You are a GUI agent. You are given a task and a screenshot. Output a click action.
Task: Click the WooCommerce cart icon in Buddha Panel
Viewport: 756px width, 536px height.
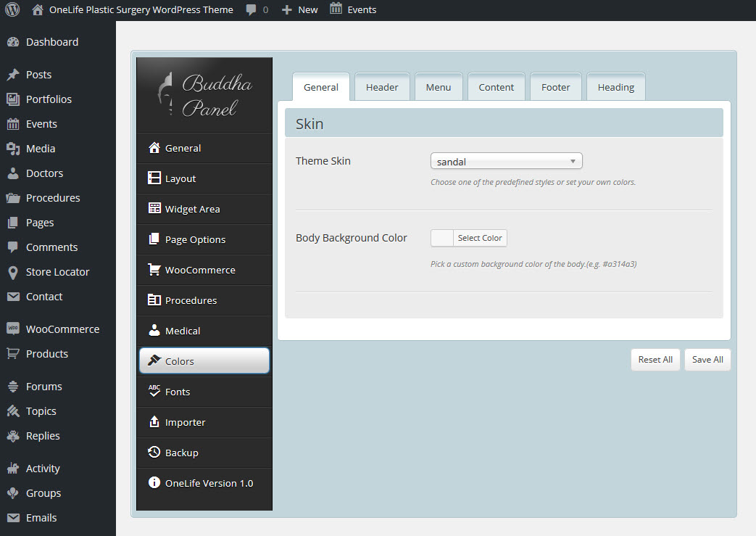(x=154, y=270)
